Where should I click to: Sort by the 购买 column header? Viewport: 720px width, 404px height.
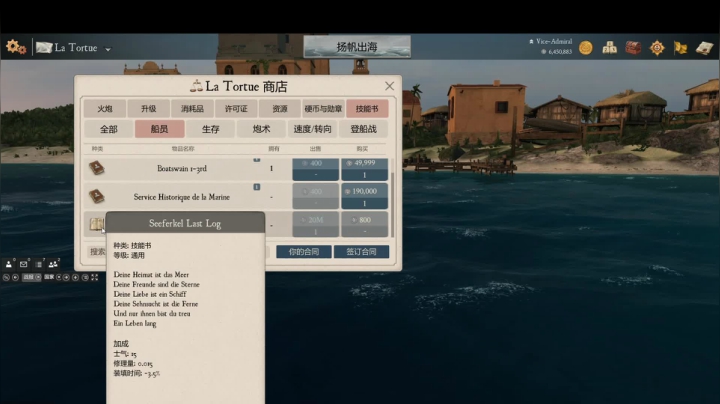tap(362, 149)
